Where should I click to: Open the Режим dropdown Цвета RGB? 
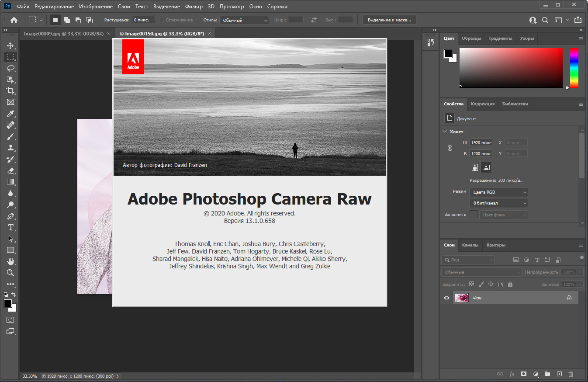(499, 192)
